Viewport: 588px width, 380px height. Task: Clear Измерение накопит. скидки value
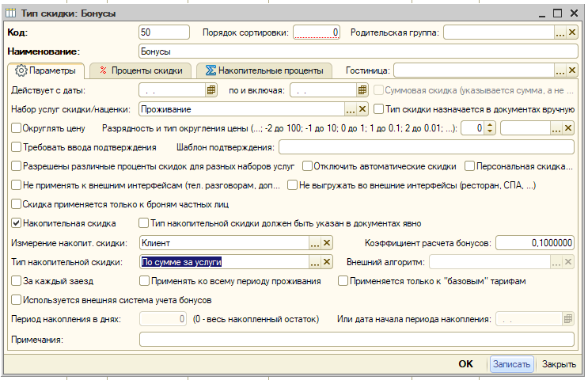click(x=327, y=243)
